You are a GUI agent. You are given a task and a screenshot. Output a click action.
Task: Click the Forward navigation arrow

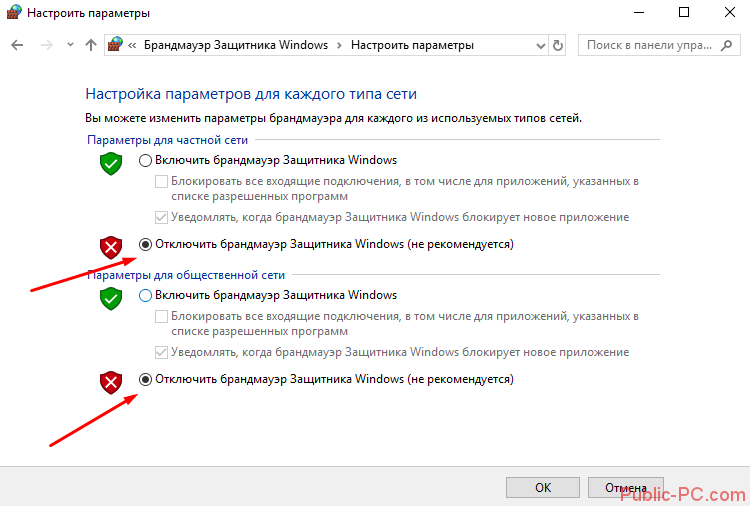click(x=46, y=45)
